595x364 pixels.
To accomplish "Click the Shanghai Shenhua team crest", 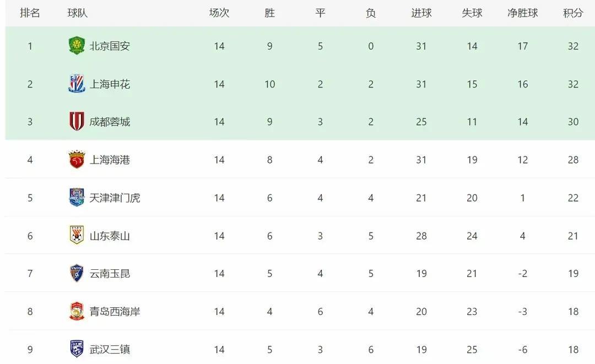I will 77,84.
